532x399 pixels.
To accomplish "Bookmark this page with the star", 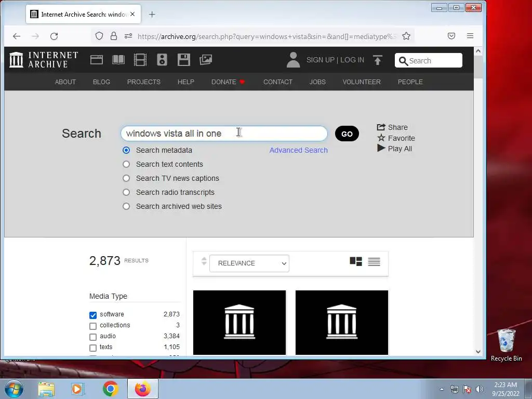I will point(406,36).
